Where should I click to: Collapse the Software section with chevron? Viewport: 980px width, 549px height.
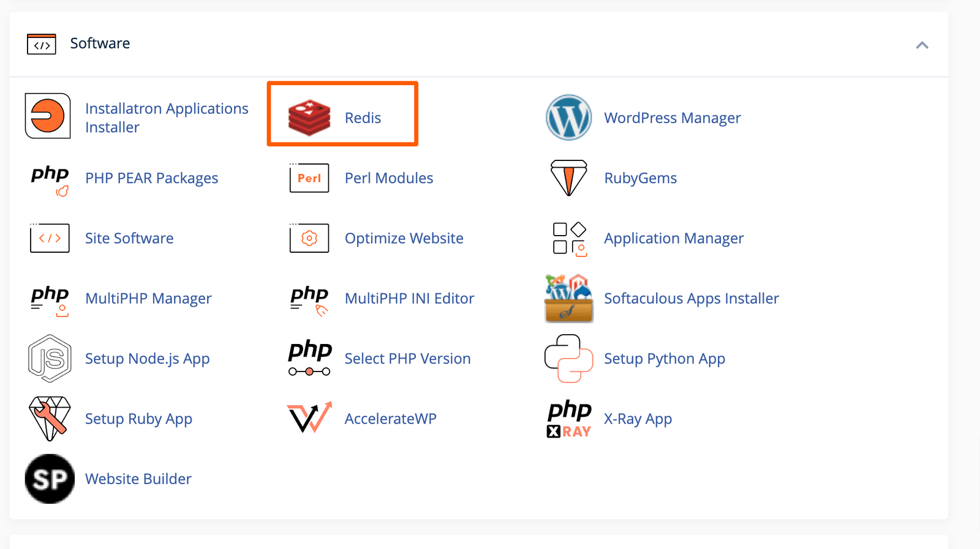(922, 45)
